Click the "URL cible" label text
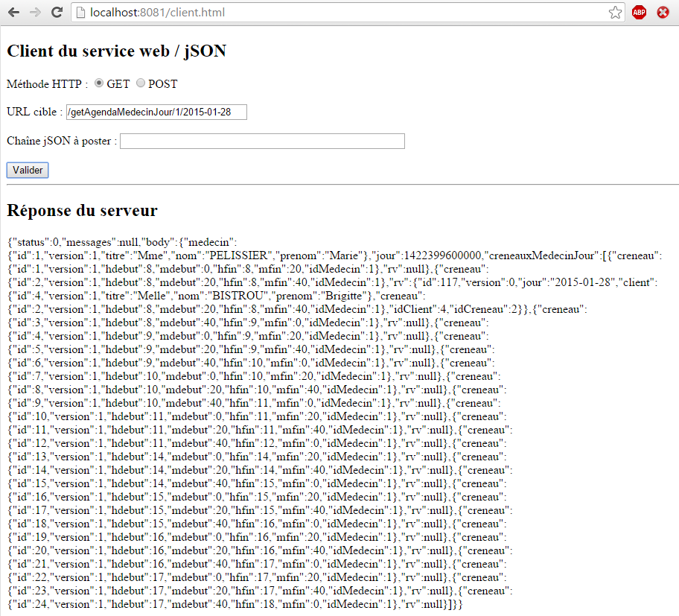The image size is (679, 616). tap(34, 112)
